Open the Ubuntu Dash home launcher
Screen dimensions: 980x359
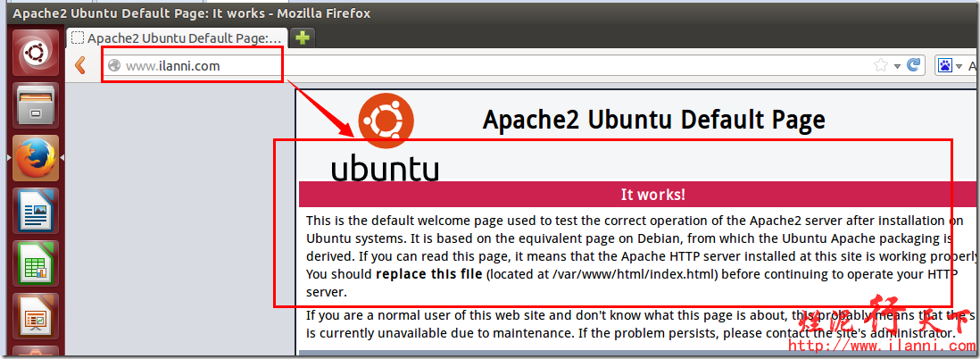point(36,52)
